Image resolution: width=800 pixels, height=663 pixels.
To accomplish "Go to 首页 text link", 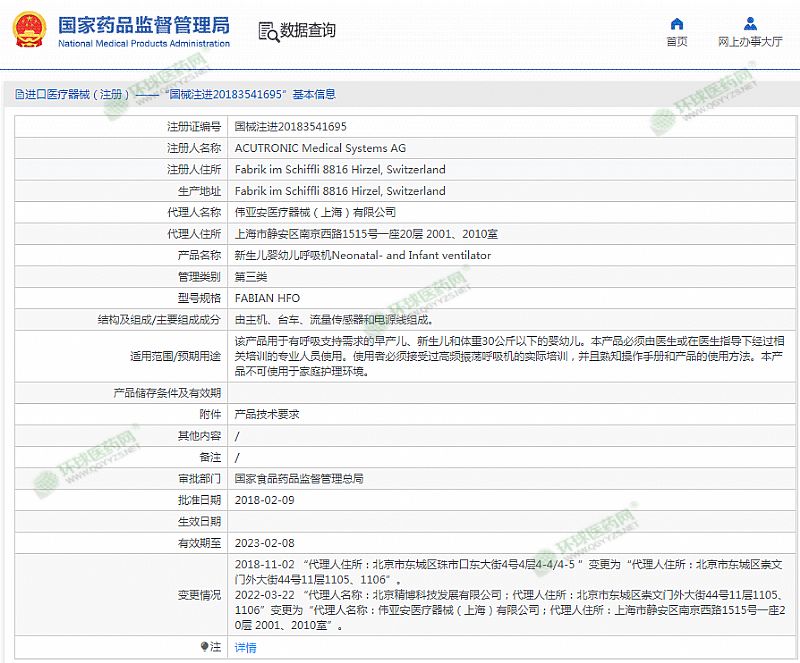I will (677, 42).
